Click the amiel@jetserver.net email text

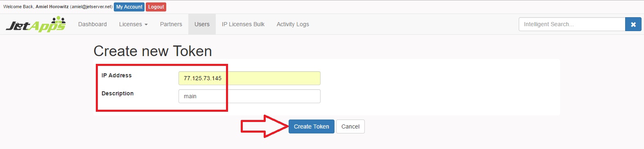pos(91,7)
